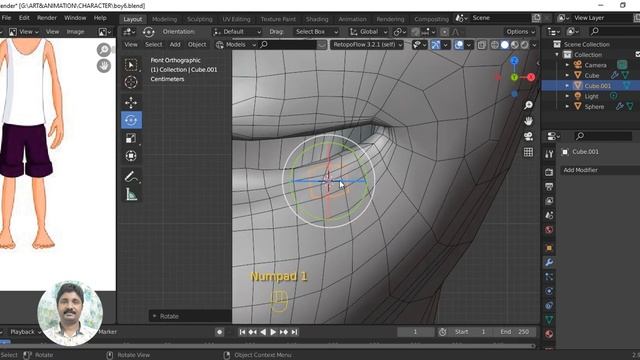Open the Add menu in 3D viewport

click(x=175, y=44)
